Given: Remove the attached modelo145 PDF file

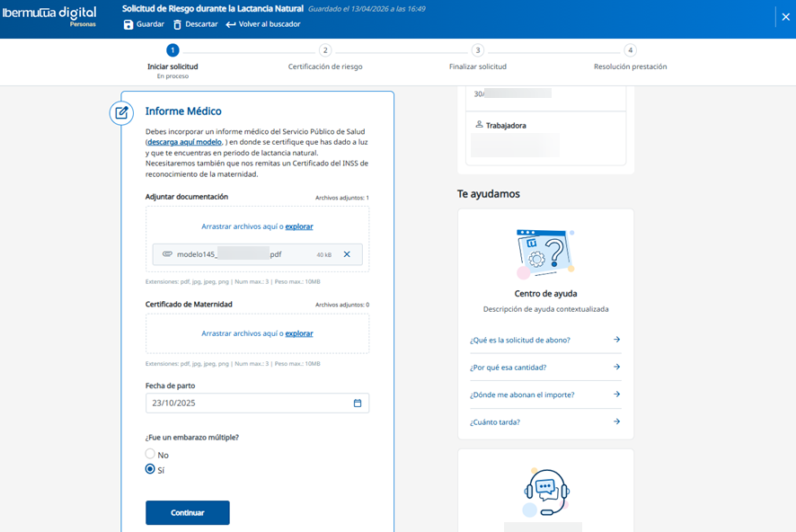Looking at the screenshot, I should point(347,254).
